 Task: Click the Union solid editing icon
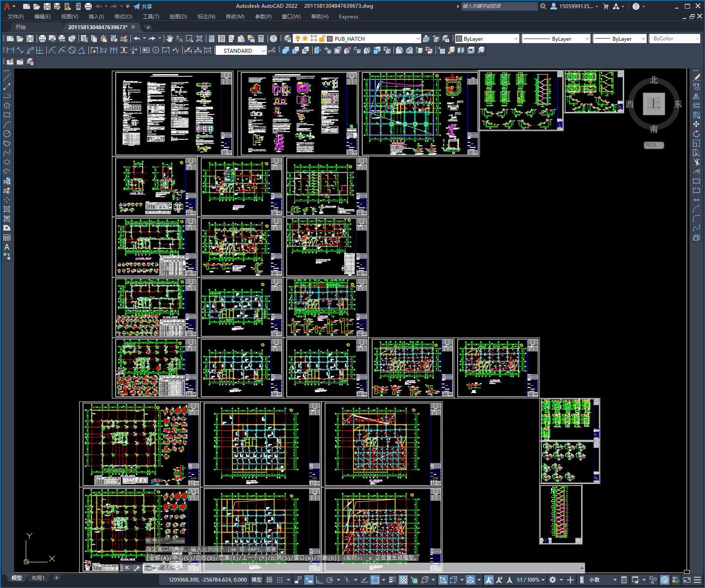[286, 50]
